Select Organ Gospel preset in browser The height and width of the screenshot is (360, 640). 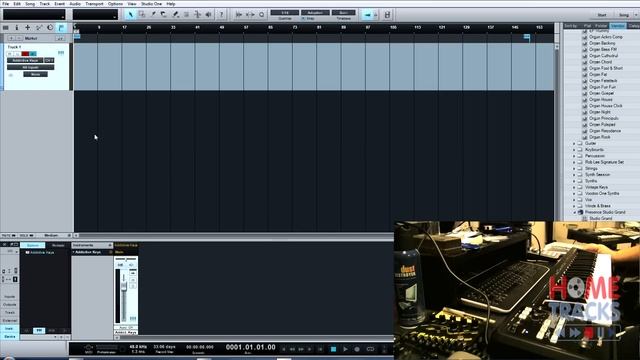tap(601, 93)
